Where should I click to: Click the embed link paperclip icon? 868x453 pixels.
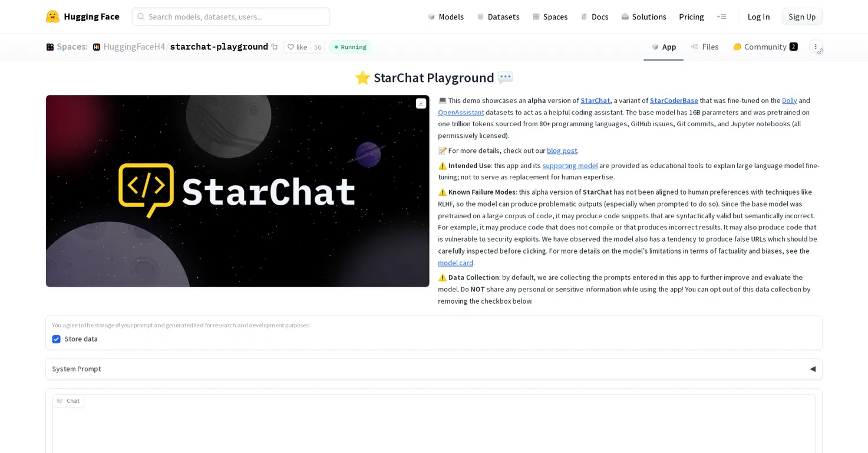pos(821,51)
